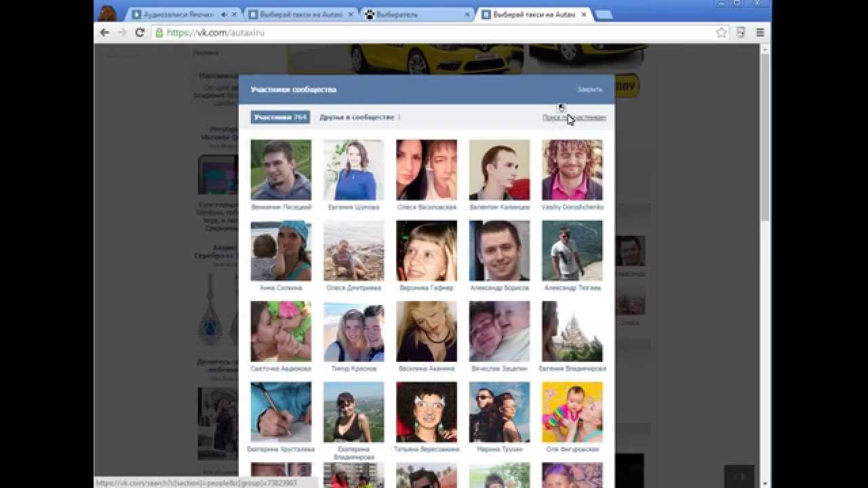The image size is (868, 488).
Task: Open Василина Акинина profile photo
Action: (x=427, y=331)
